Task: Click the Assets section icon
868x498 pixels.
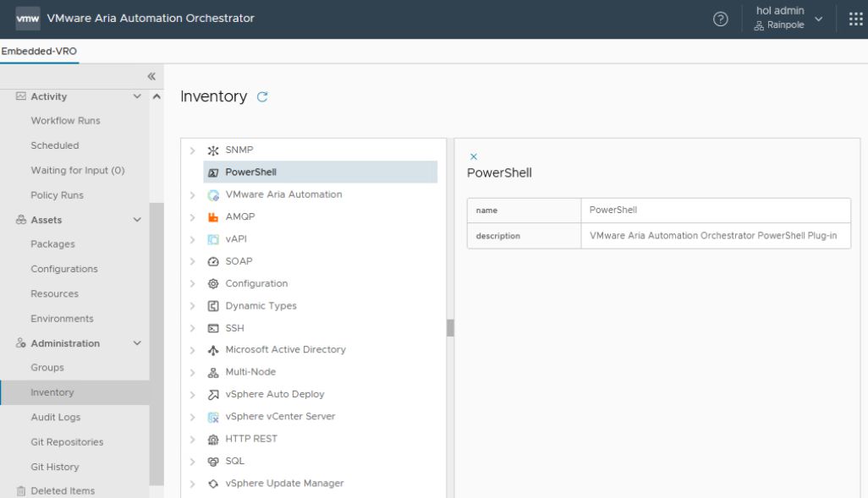Action: (x=21, y=220)
